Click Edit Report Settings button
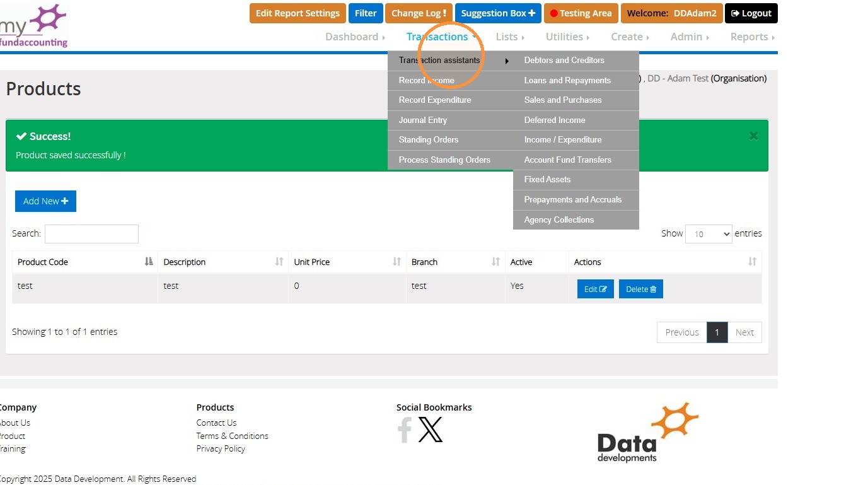Screen dimensions: 868x485 point(298,13)
